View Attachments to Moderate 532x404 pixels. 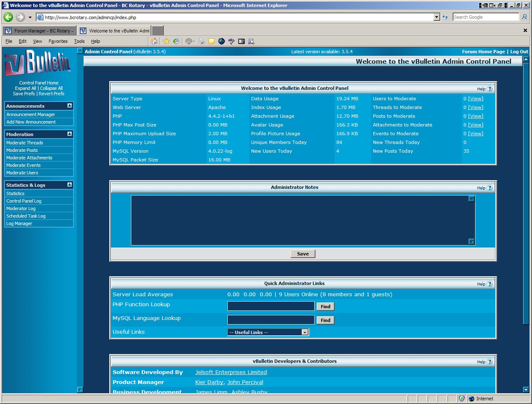(475, 125)
